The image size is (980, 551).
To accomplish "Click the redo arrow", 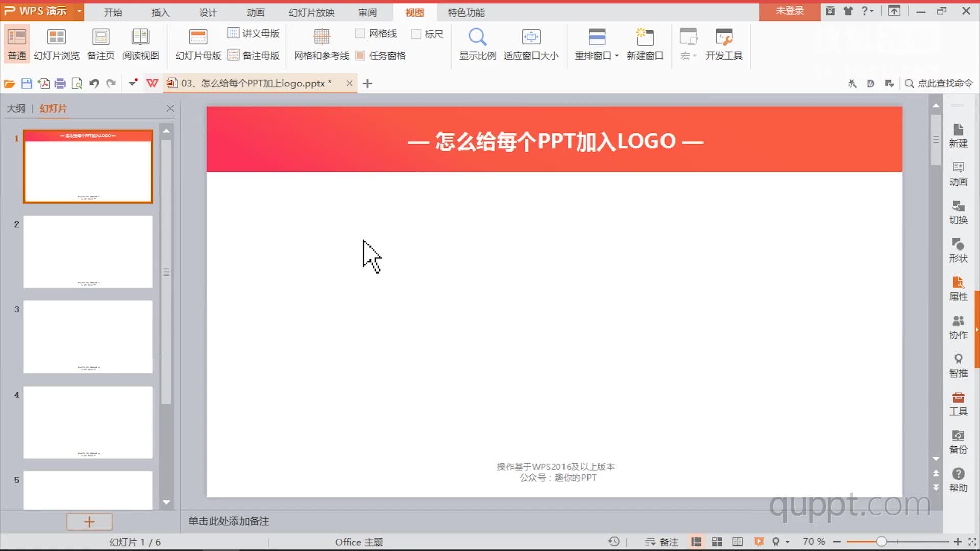I will tap(111, 83).
